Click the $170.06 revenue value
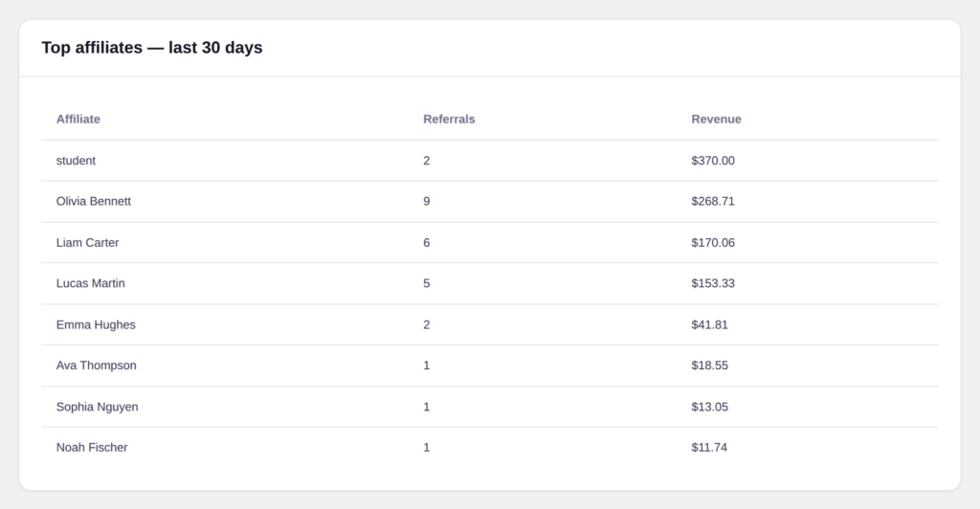 click(x=713, y=242)
